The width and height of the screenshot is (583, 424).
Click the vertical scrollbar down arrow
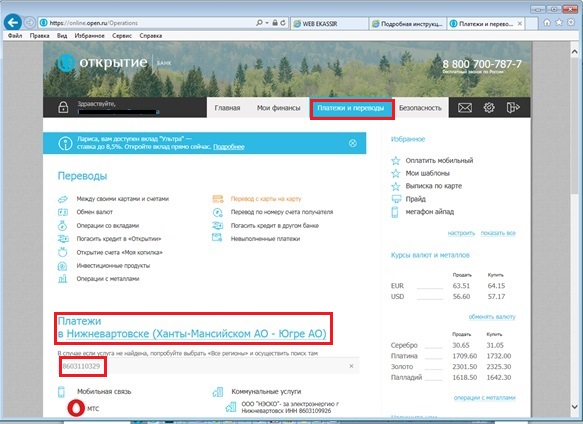pyautogui.click(x=574, y=407)
